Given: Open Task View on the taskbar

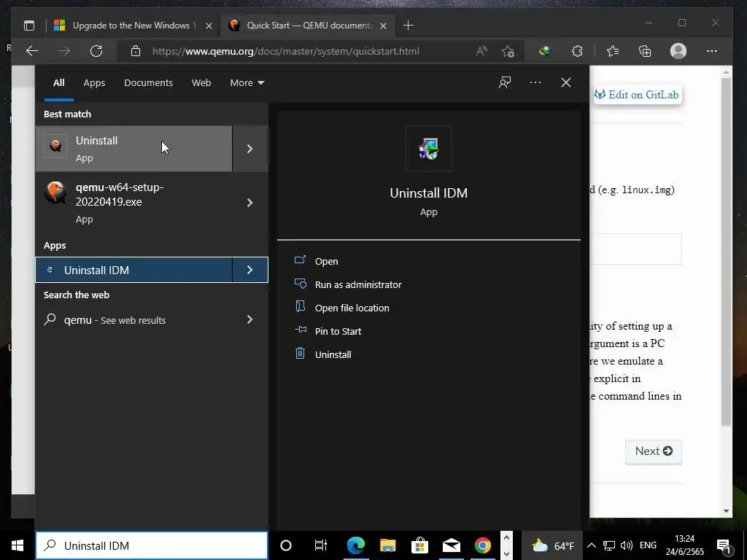Looking at the screenshot, I should [321, 545].
